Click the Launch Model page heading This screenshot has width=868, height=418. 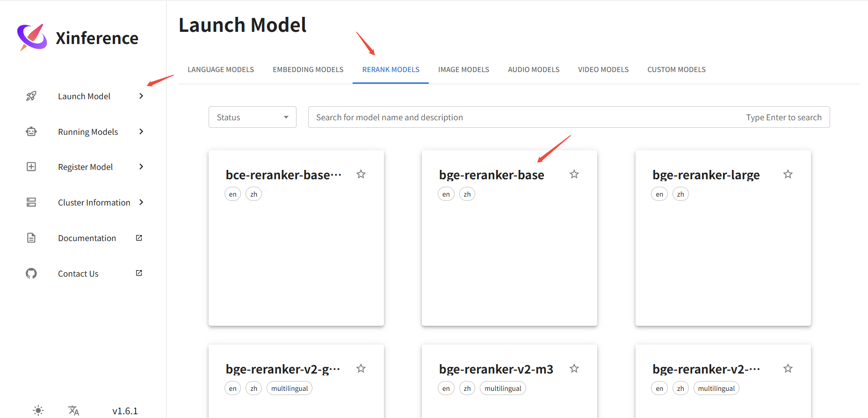tap(242, 25)
